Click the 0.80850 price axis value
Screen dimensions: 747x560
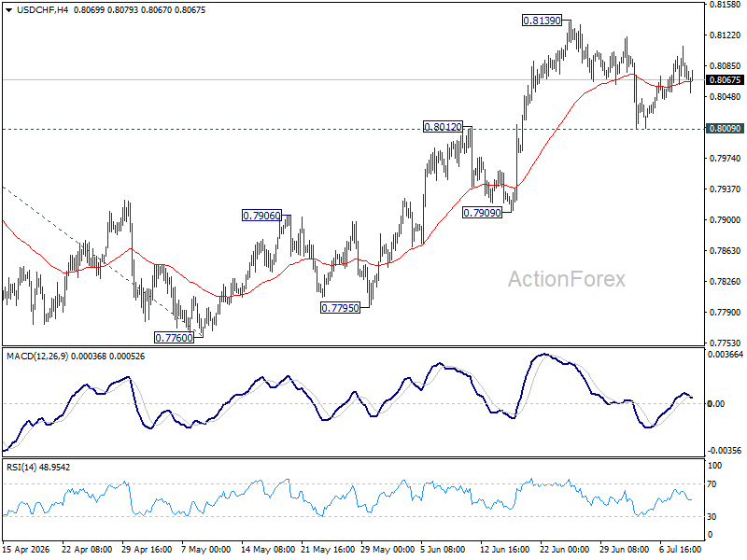click(726, 65)
